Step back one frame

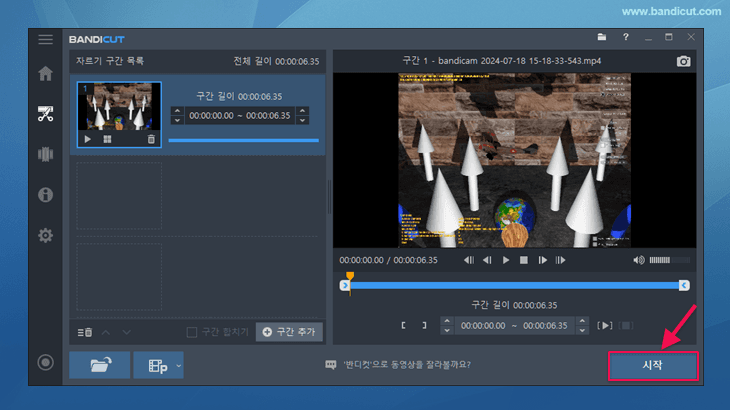click(487, 260)
